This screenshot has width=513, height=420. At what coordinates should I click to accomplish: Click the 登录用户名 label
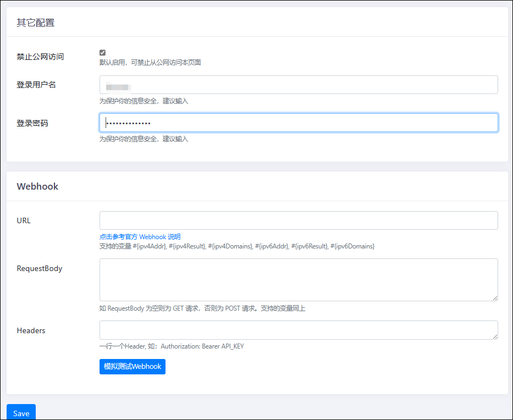click(x=36, y=85)
